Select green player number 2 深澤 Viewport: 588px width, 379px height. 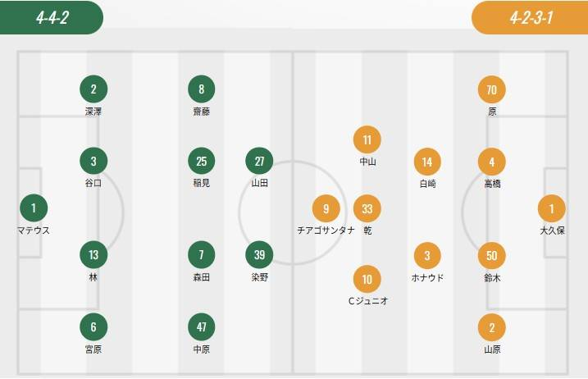pos(93,89)
